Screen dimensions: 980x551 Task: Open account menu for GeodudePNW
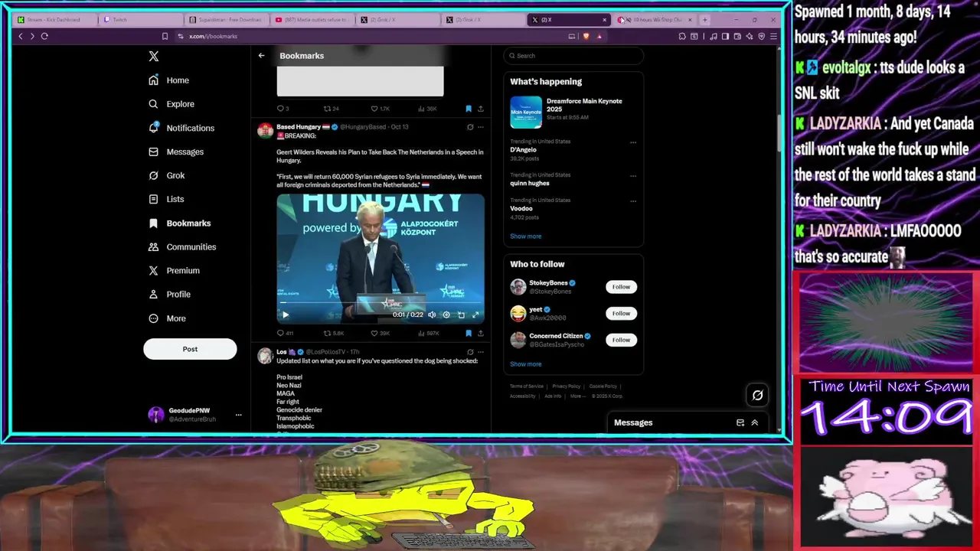click(195, 415)
